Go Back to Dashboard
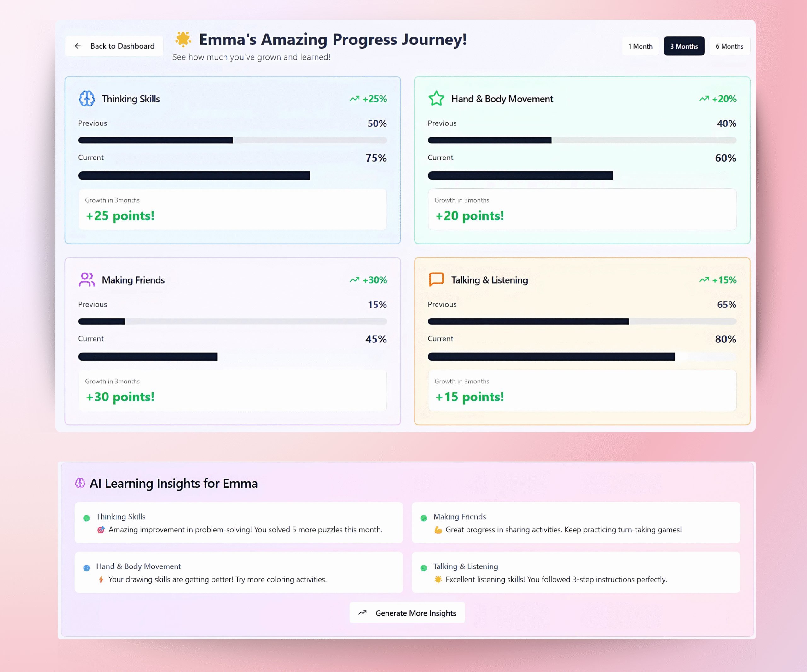 coord(114,46)
